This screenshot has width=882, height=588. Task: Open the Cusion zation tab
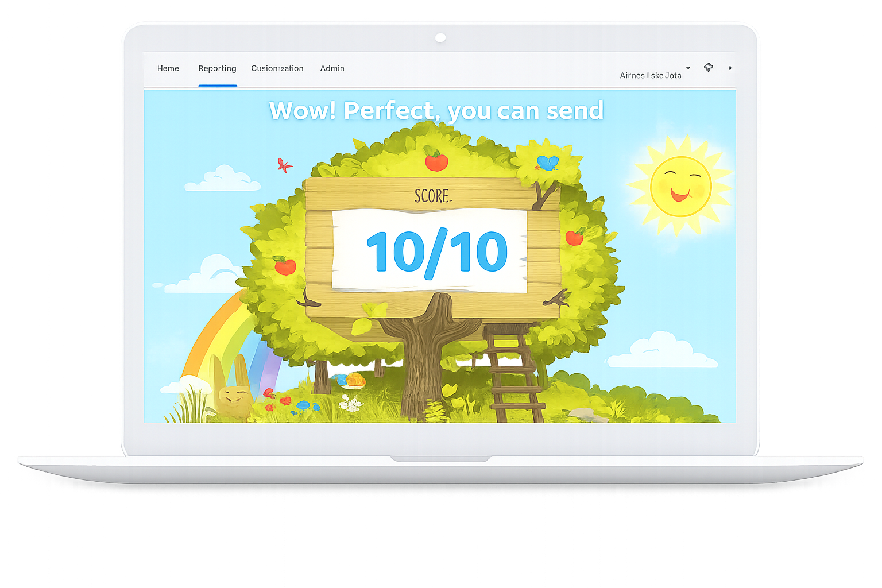277,68
